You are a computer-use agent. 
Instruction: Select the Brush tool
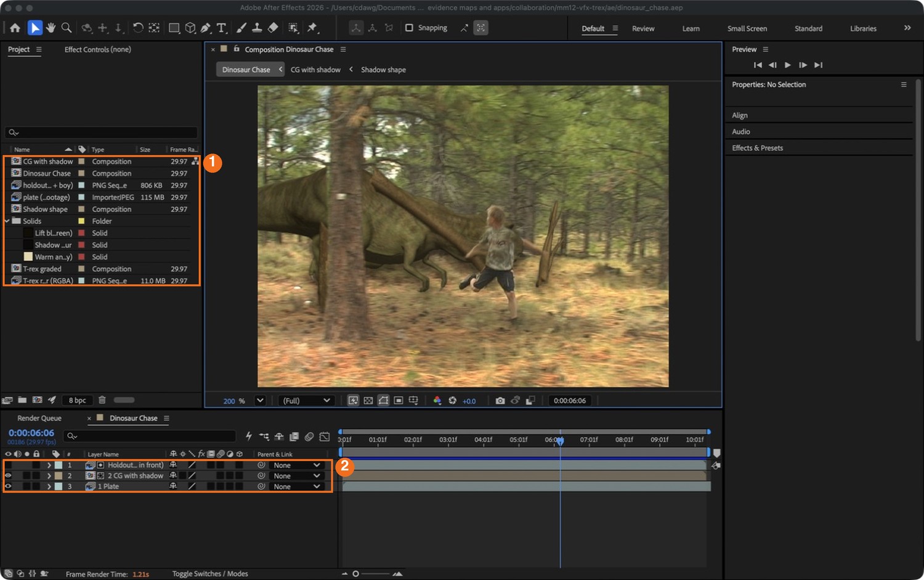tap(241, 28)
